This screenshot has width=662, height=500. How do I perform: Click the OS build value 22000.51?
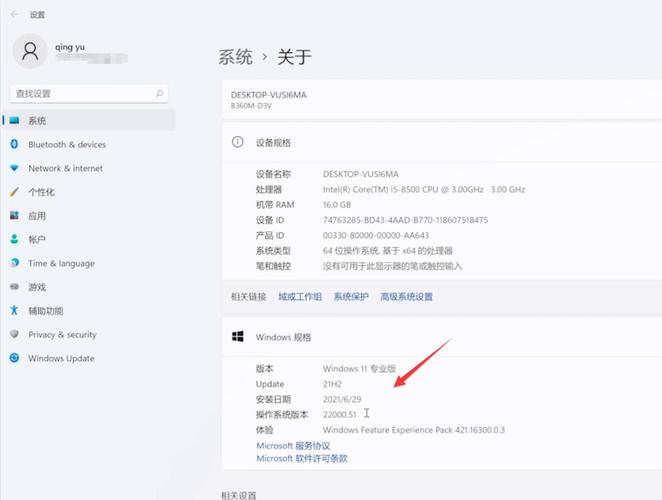point(339,414)
